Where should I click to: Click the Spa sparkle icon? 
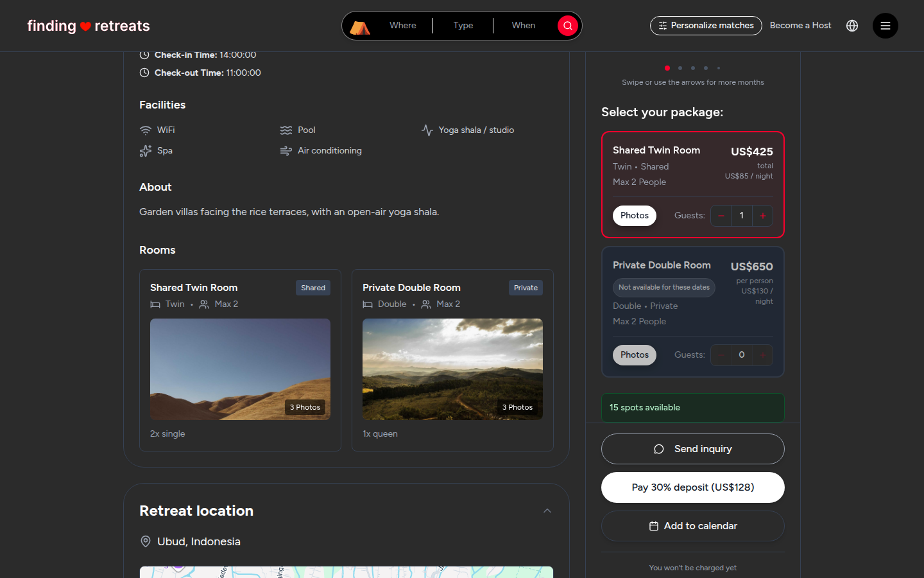(146, 151)
